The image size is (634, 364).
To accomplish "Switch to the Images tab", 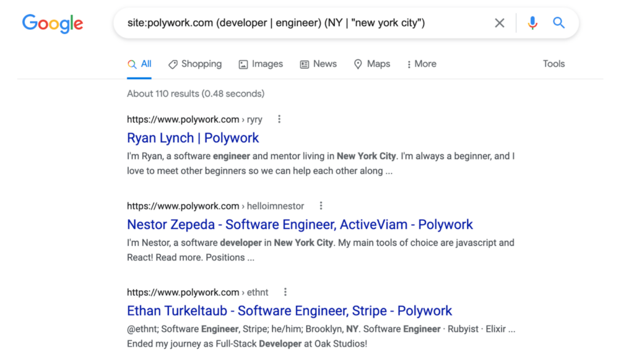I will (261, 64).
